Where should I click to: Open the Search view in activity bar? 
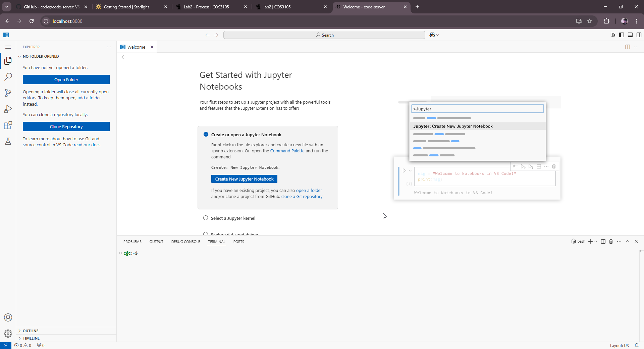click(x=8, y=77)
